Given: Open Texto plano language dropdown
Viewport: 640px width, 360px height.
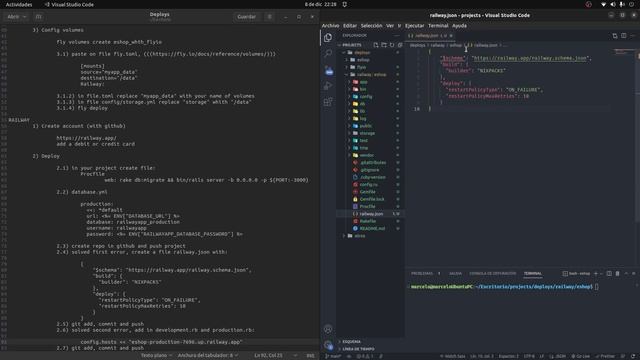Looking at the screenshot, I should tap(156, 356).
